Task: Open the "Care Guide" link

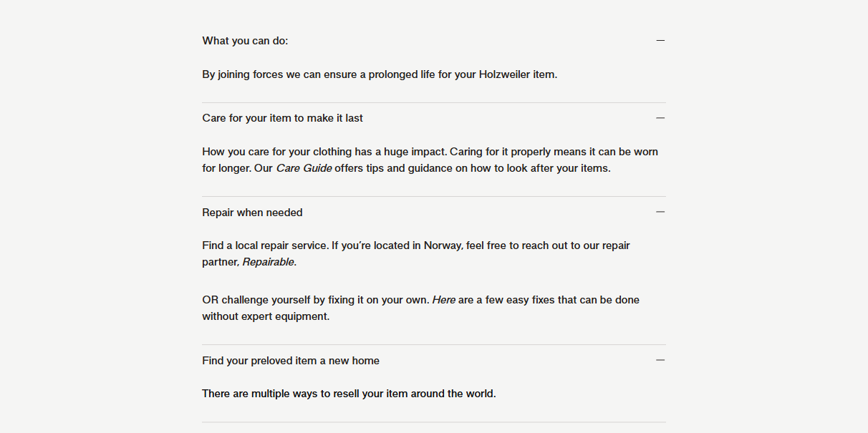Action: pyautogui.click(x=304, y=169)
